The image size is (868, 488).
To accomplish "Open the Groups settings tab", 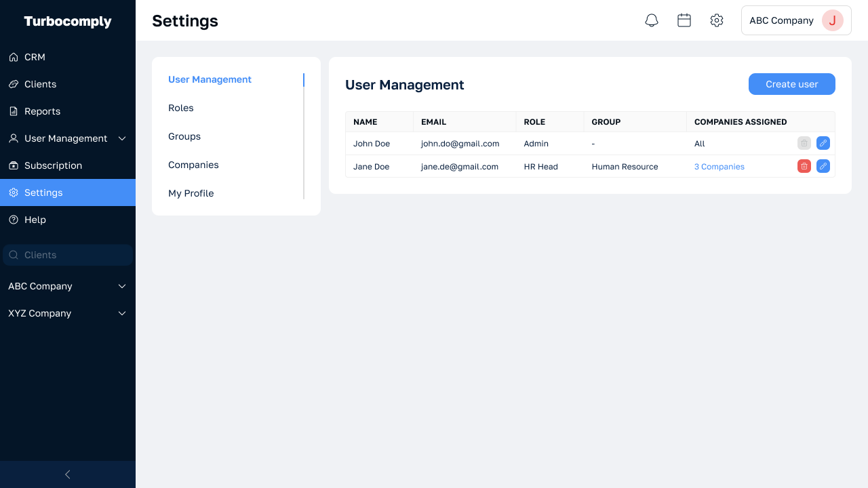I will 184,136.
